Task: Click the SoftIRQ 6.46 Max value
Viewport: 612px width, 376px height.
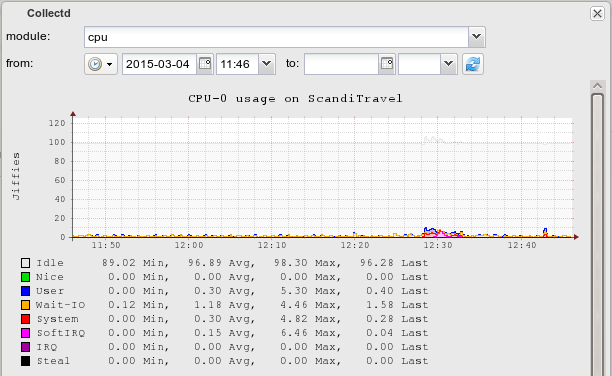Action: click(294, 333)
